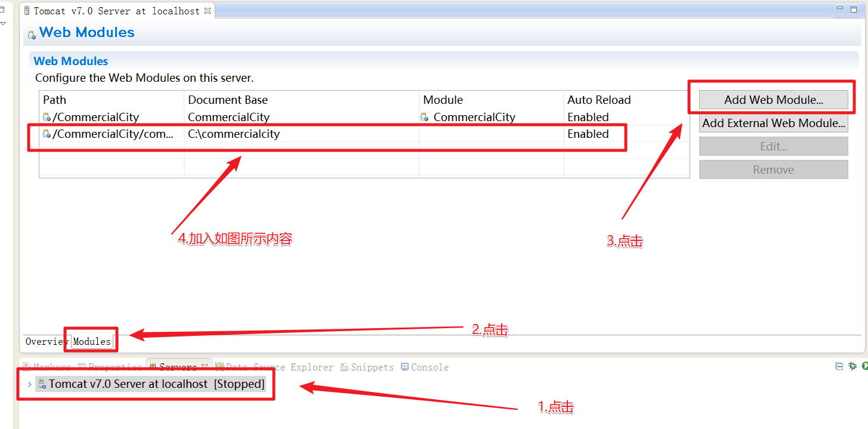868x429 pixels.
Task: Switch to the Overview tab
Action: point(47,341)
